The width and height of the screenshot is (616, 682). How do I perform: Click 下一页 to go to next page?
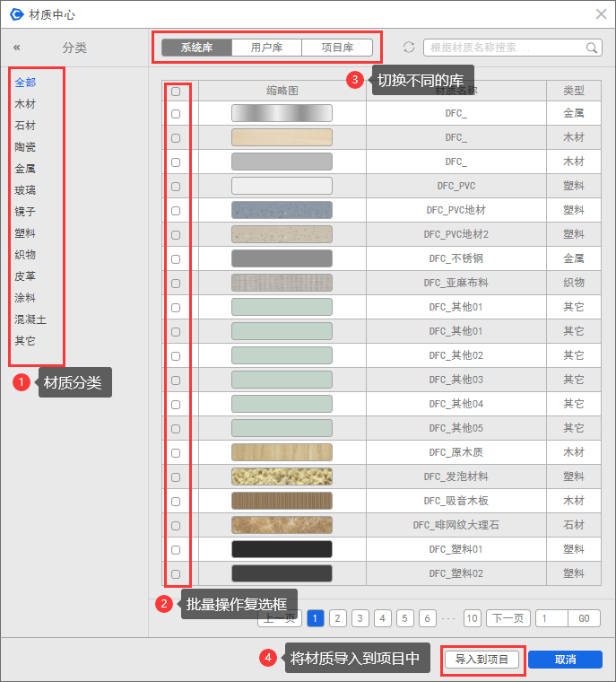point(508,618)
